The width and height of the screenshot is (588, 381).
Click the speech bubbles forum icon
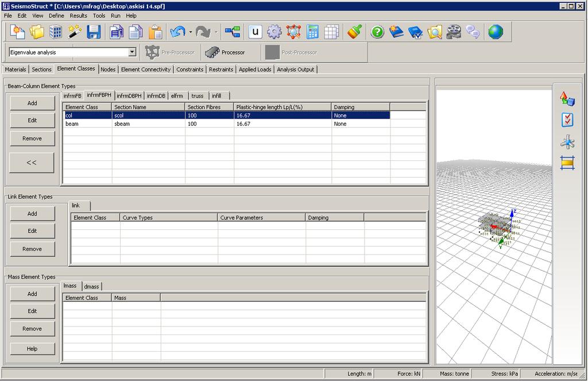coord(473,32)
